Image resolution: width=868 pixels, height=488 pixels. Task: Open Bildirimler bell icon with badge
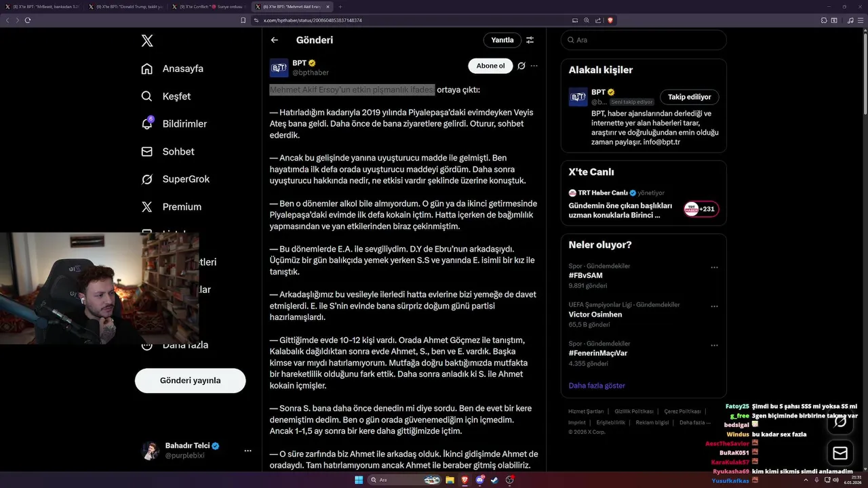point(146,123)
